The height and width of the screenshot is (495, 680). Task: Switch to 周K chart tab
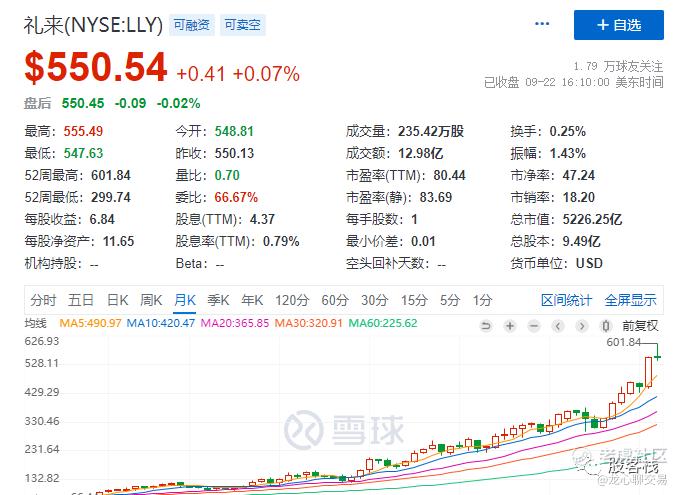151,300
